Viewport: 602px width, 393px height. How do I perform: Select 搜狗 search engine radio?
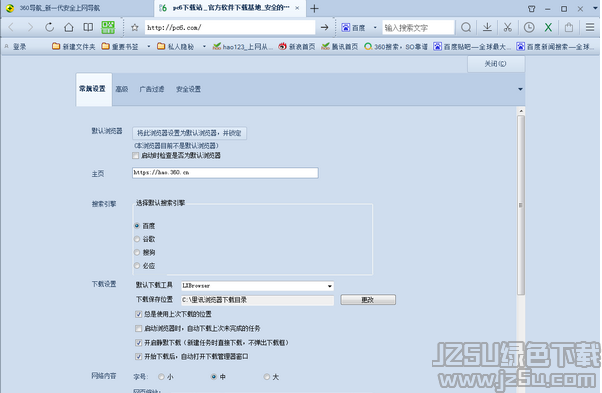point(137,252)
